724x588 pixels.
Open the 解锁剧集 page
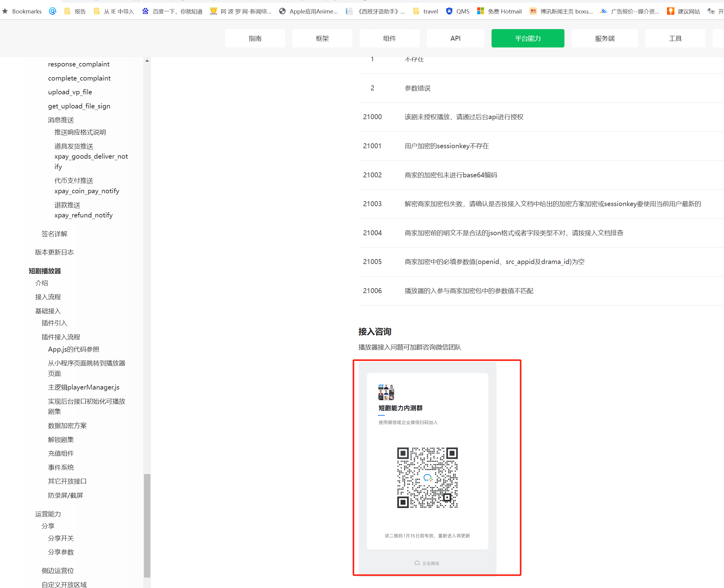[61, 440]
